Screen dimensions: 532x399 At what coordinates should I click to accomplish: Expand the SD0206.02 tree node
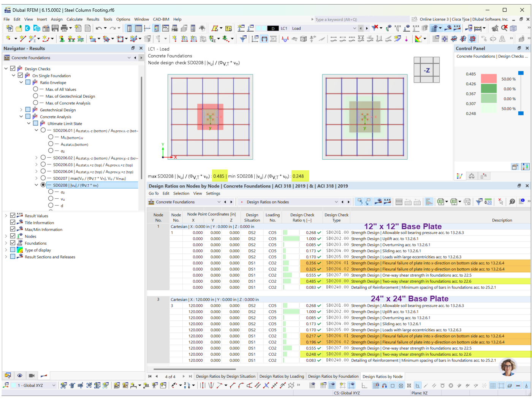[36, 158]
